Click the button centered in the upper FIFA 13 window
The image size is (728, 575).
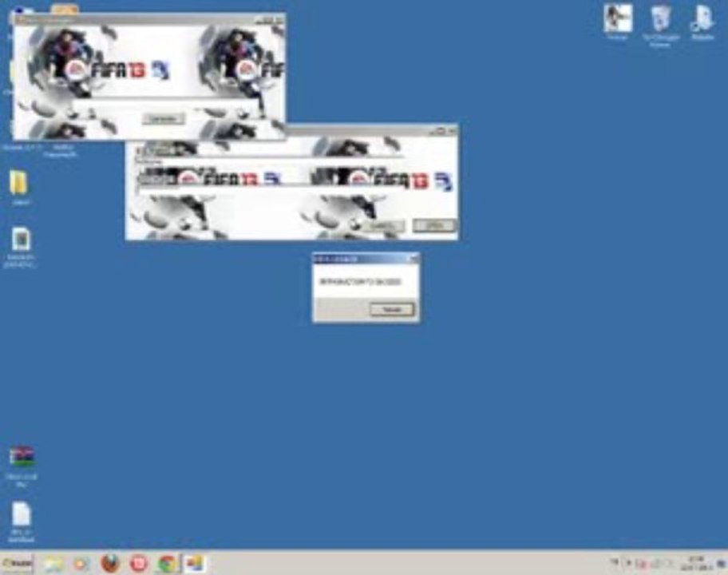pyautogui.click(x=163, y=119)
